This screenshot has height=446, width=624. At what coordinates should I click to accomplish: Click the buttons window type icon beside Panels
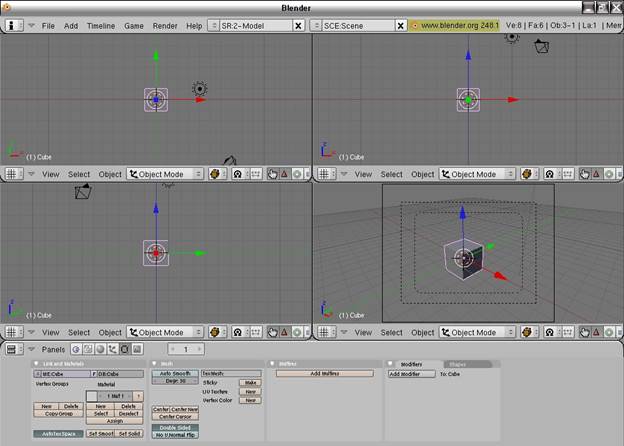click(12, 349)
